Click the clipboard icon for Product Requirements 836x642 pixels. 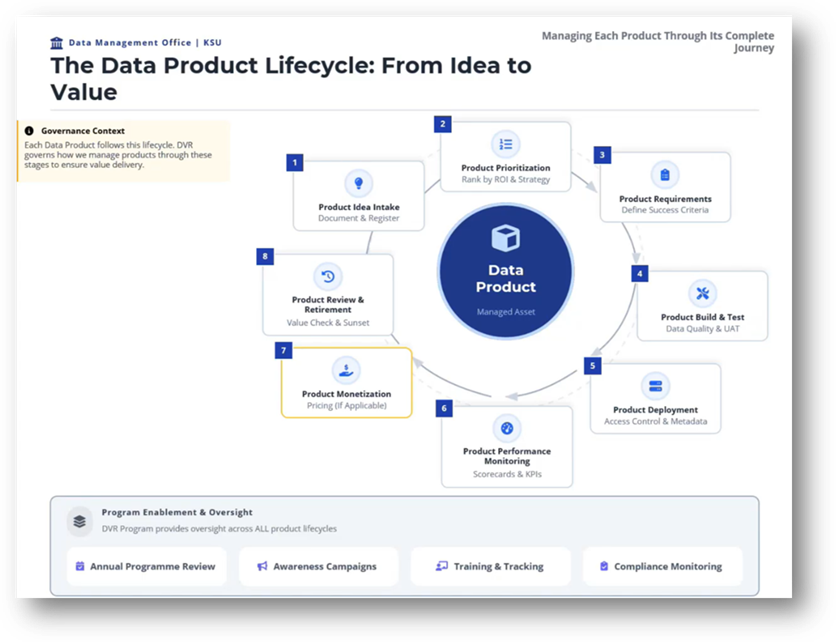665,175
